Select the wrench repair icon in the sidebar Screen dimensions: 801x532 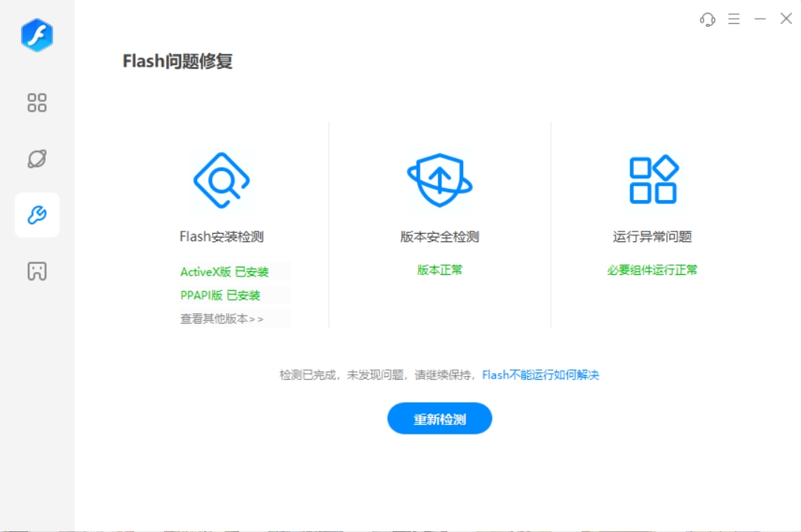point(37,215)
